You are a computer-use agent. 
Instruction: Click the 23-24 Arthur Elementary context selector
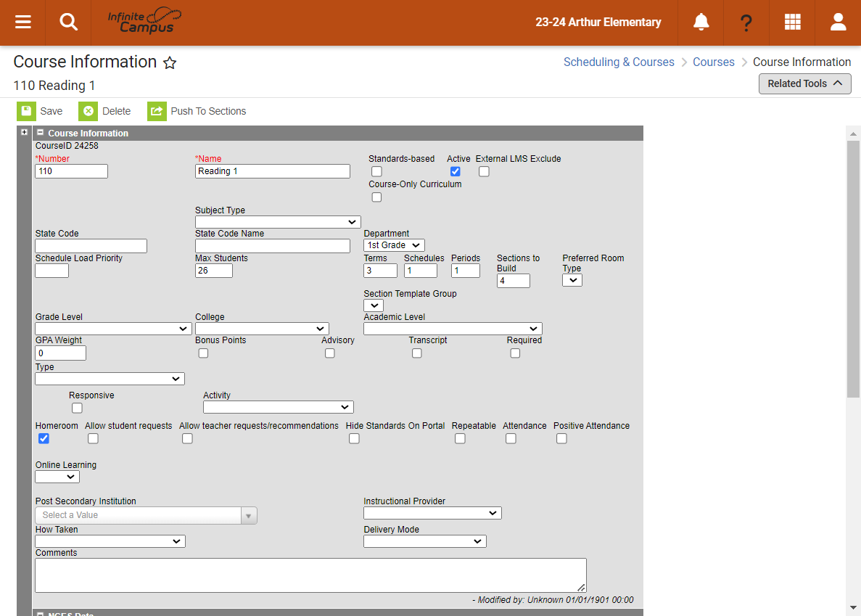(x=598, y=22)
